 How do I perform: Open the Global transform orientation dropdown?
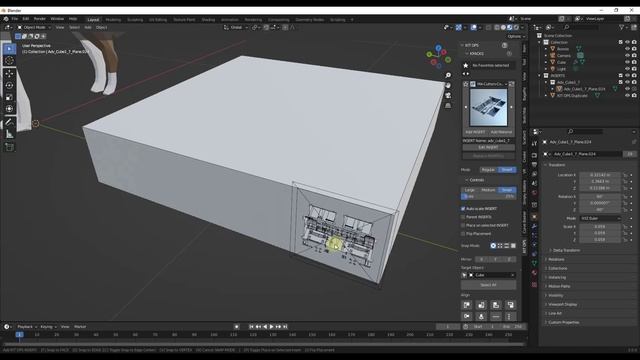pos(236,27)
